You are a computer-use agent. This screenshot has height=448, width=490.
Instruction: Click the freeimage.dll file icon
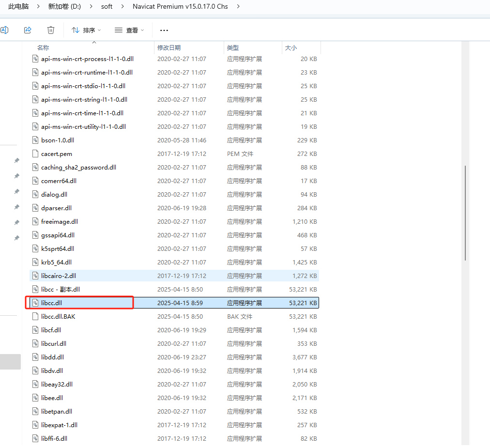[x=35, y=221]
